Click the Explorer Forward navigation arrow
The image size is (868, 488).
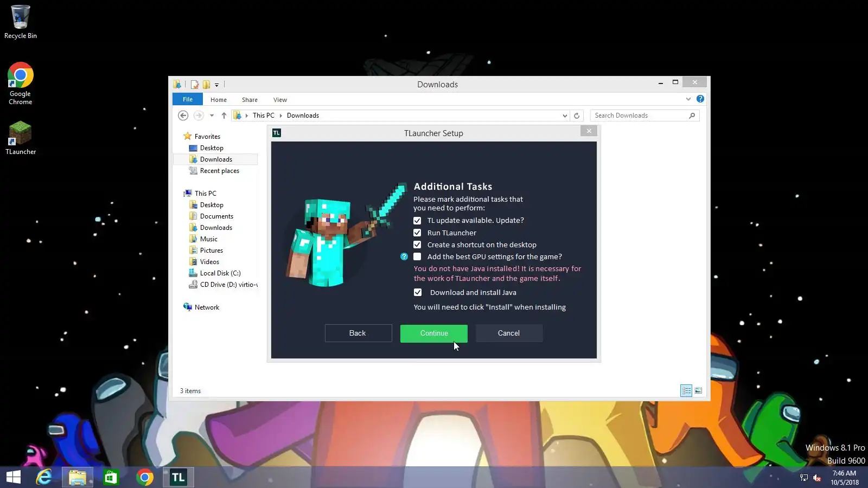coord(199,115)
